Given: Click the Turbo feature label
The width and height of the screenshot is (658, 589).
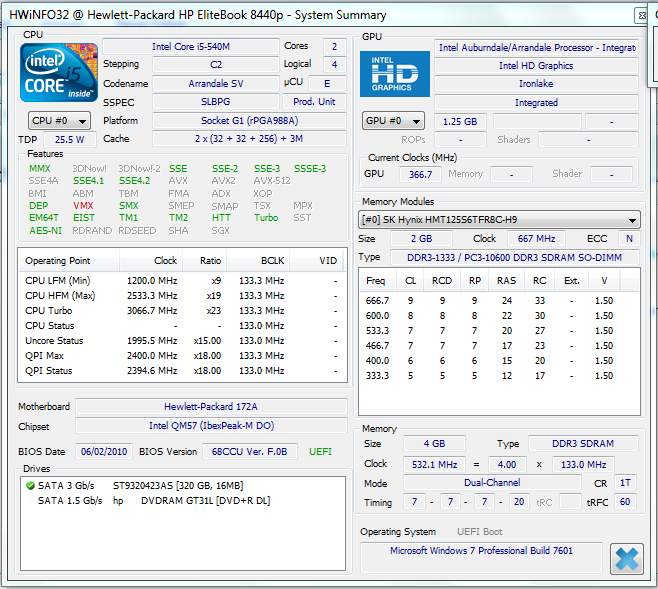Looking at the screenshot, I should (266, 218).
